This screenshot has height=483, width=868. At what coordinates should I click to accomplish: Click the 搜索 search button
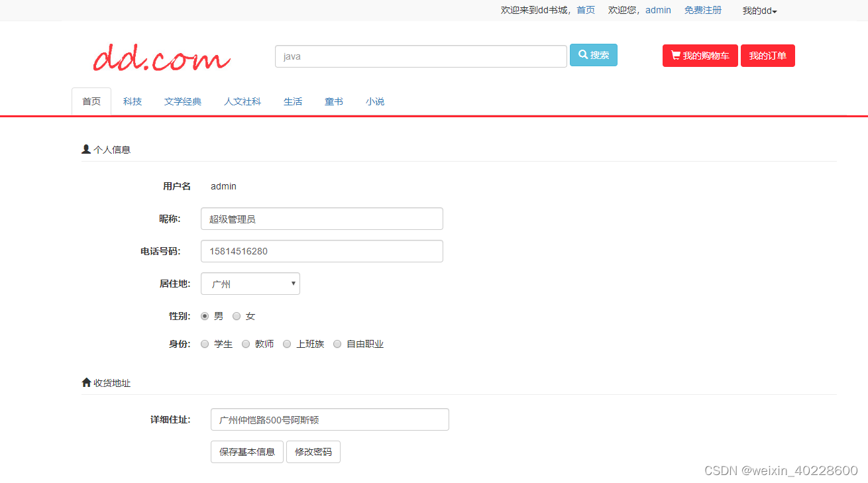pyautogui.click(x=594, y=55)
